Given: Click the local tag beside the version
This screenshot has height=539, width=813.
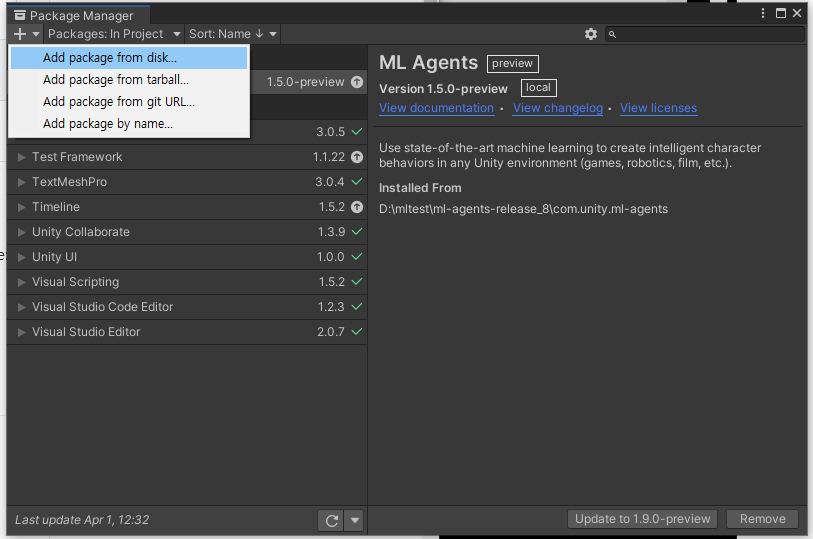Looking at the screenshot, I should pos(538,88).
